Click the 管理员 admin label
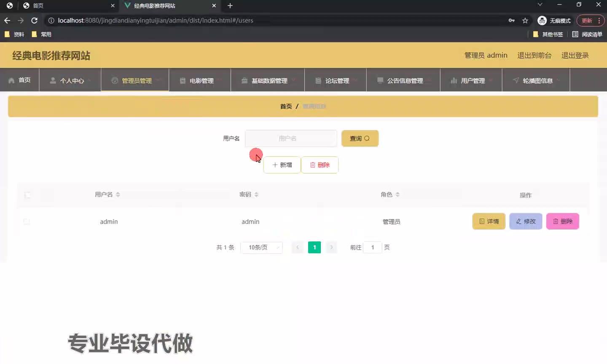Screen dimensions: 607x364 tap(486, 55)
